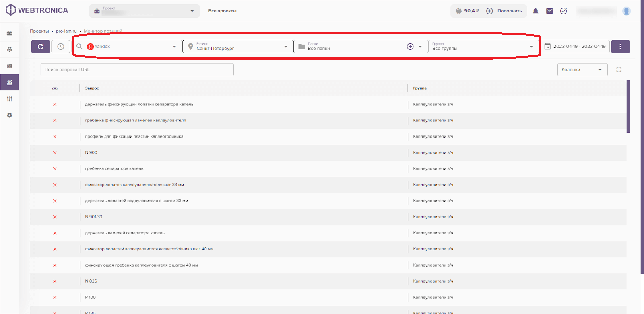
Task: Open the mail messages icon
Action: point(549,11)
